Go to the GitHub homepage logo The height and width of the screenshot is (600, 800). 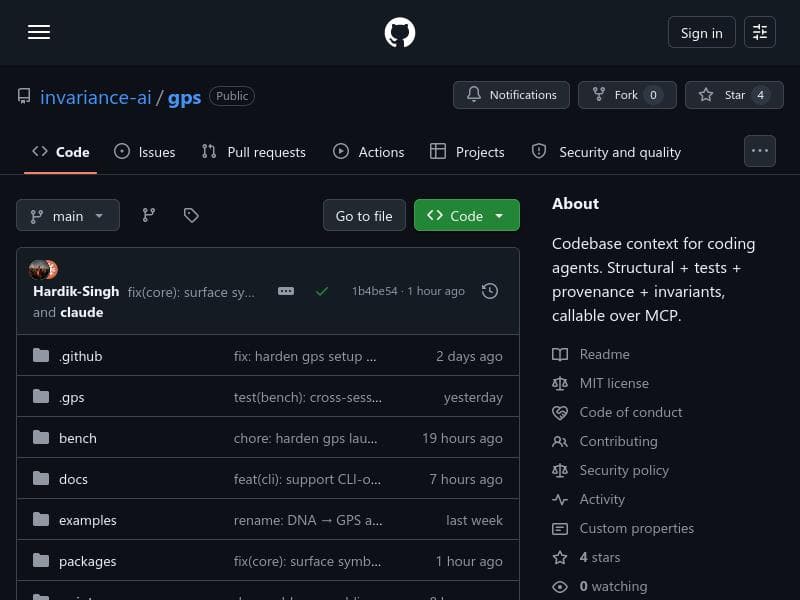pyautogui.click(x=399, y=32)
